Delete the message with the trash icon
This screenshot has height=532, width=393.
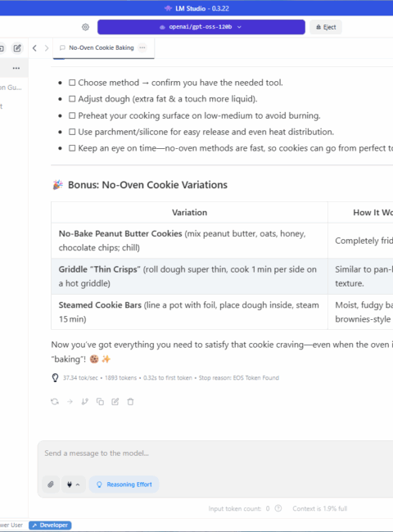pyautogui.click(x=130, y=402)
